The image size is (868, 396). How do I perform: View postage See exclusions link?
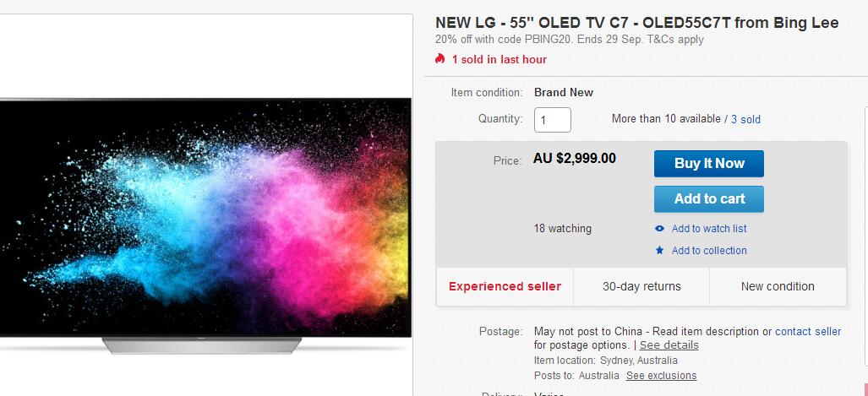click(662, 376)
